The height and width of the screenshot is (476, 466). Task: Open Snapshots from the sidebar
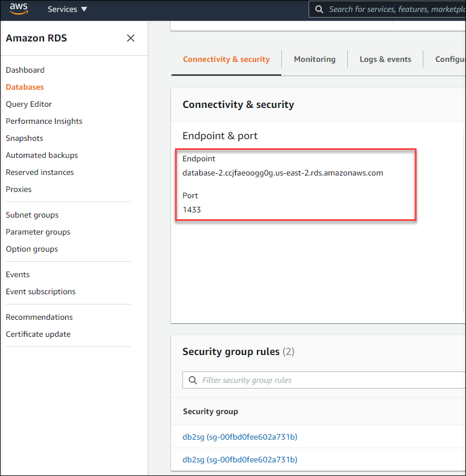click(24, 138)
